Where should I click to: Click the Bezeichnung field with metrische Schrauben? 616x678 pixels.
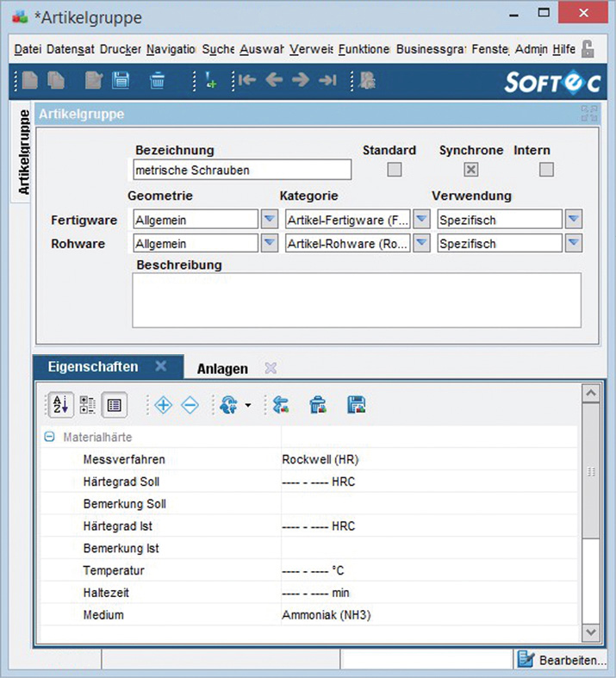(242, 170)
